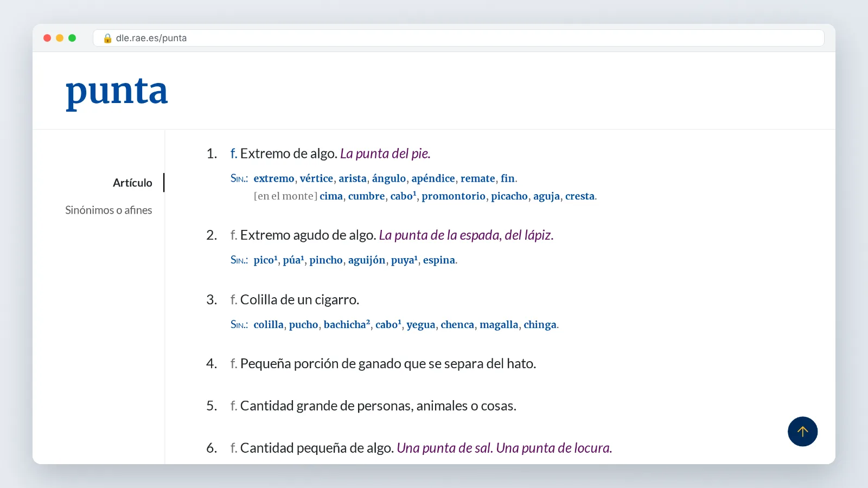Open the "chinga" synonym link

[x=540, y=324]
